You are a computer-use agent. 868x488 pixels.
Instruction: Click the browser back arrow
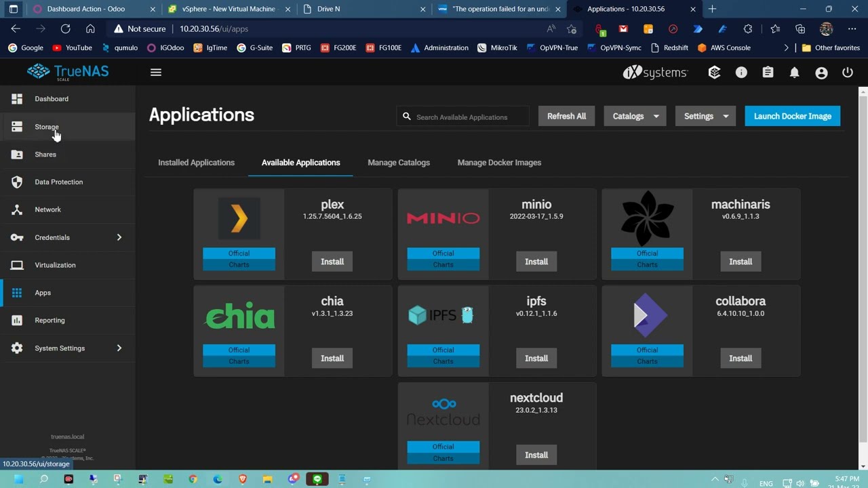click(x=16, y=28)
